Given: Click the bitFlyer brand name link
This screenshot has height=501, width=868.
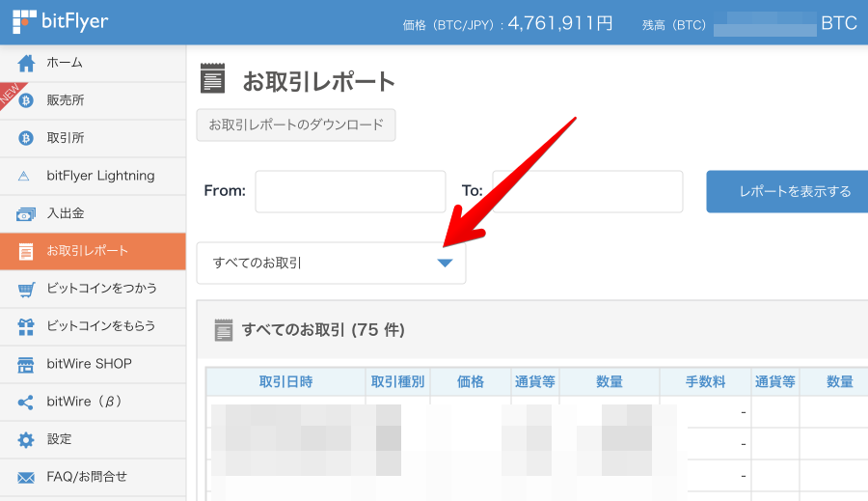Looking at the screenshot, I should pyautogui.click(x=74, y=22).
